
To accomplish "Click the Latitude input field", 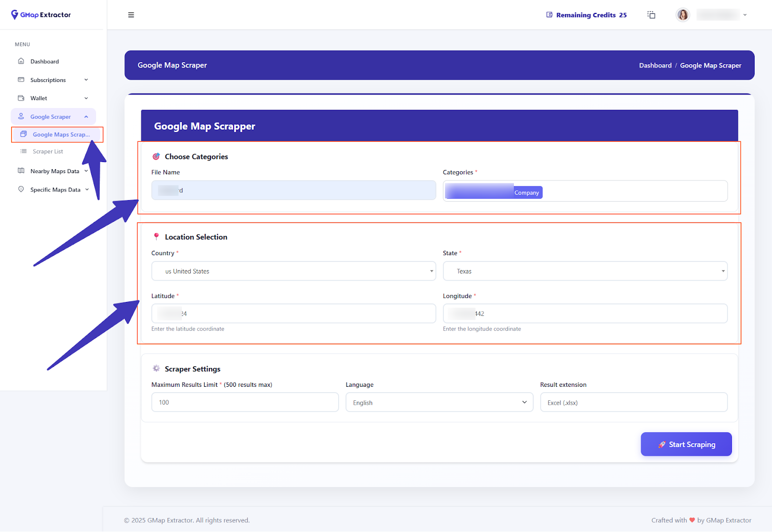I will [x=293, y=314].
